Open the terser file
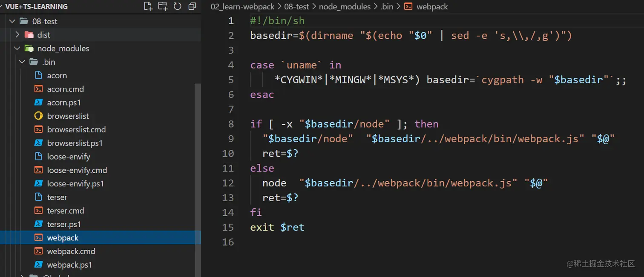This screenshot has width=644, height=277. pyautogui.click(x=57, y=197)
